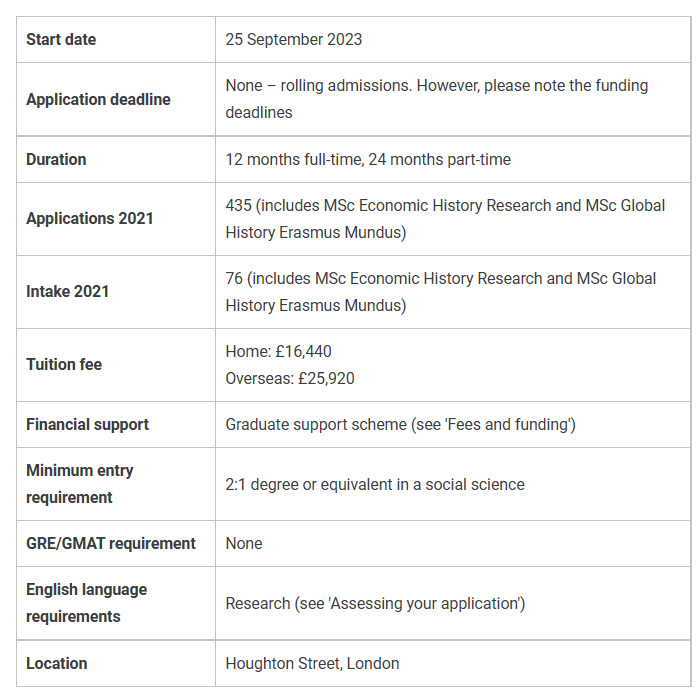Click the 'Houghton Street, London' location text

tap(312, 663)
